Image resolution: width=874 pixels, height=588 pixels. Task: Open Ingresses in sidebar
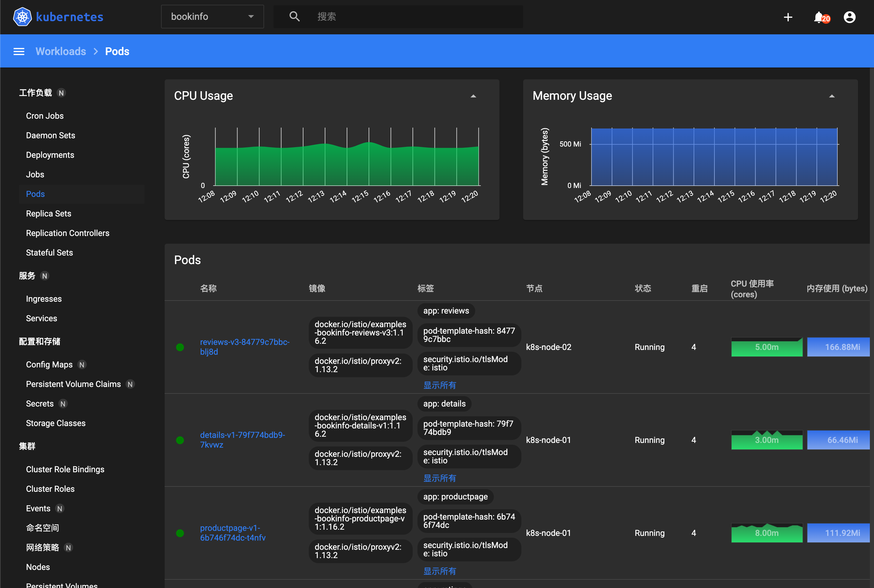pyautogui.click(x=44, y=299)
